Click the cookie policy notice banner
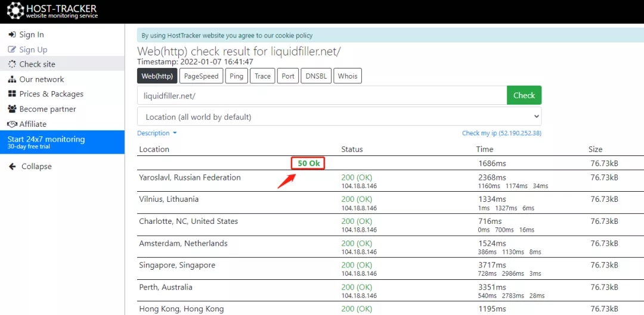 coord(390,36)
